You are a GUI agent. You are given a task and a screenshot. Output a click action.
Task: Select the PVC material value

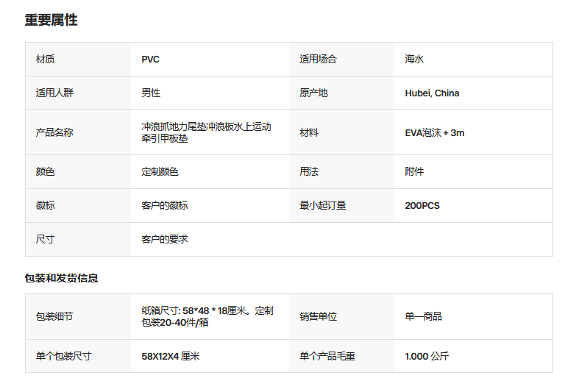(150, 60)
